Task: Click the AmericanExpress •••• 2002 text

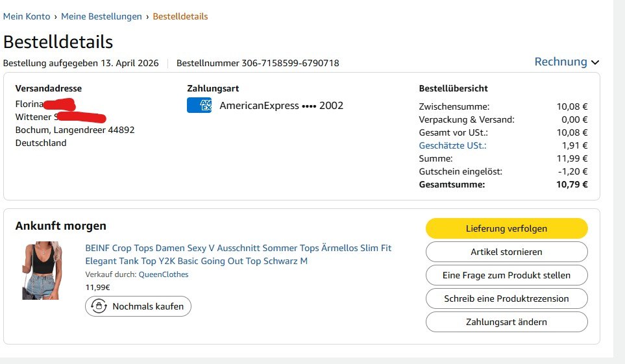Action: (281, 105)
